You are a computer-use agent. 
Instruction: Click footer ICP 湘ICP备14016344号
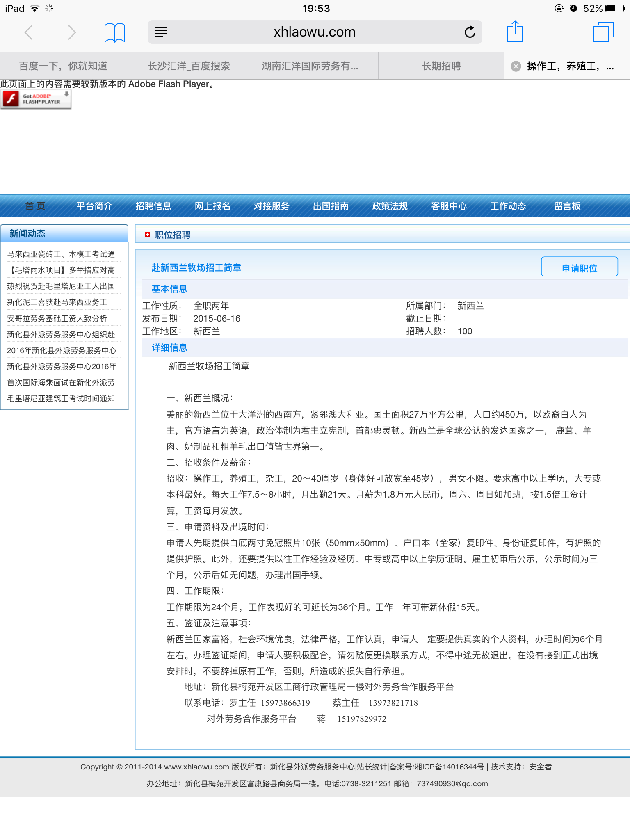[x=450, y=767]
